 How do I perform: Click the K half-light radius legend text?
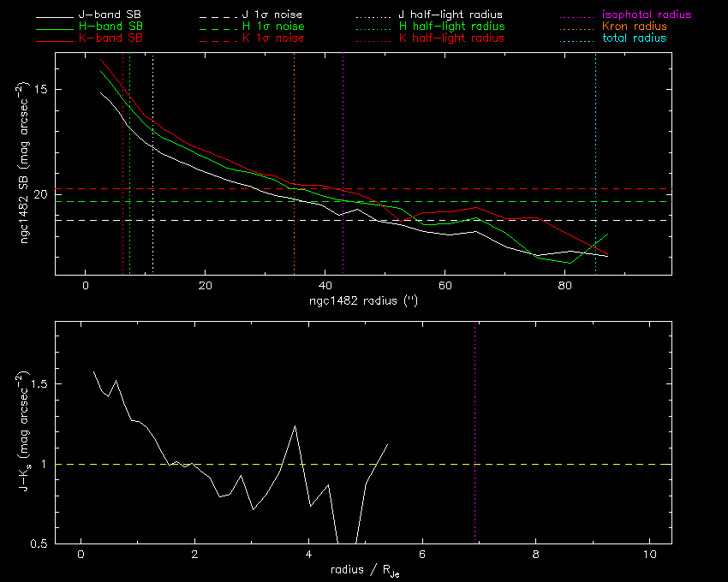[451, 39]
